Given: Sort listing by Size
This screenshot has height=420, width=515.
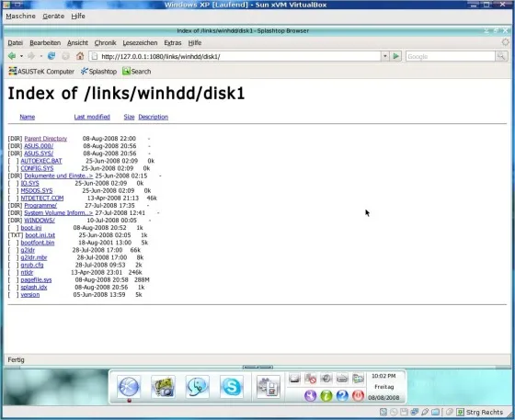Looking at the screenshot, I should click(129, 117).
